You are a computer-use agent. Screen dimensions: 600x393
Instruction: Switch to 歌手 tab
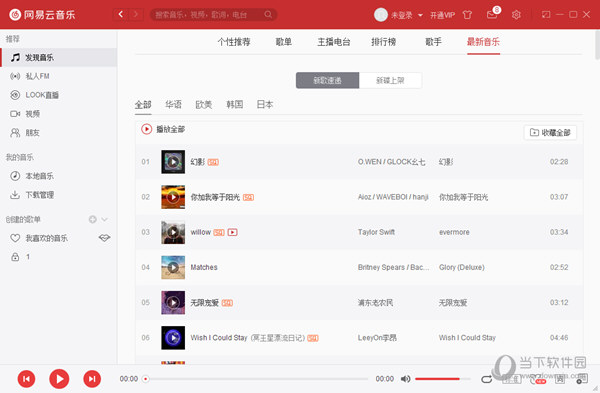tap(433, 42)
